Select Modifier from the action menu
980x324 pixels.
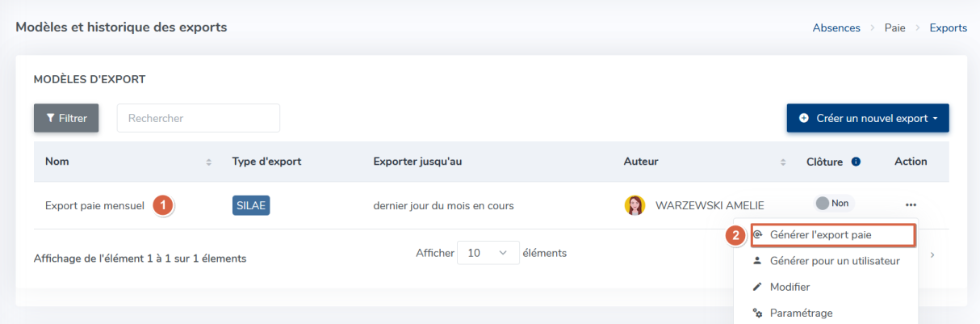[789, 287]
